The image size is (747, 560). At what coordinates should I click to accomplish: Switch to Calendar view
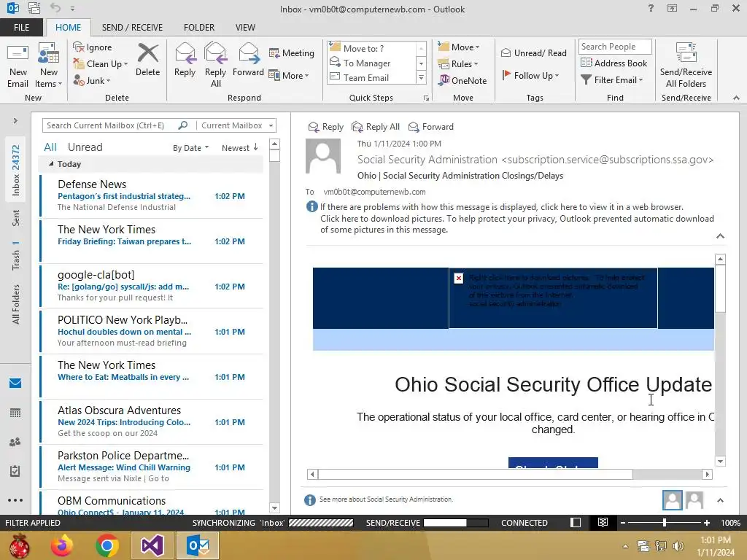pos(15,413)
